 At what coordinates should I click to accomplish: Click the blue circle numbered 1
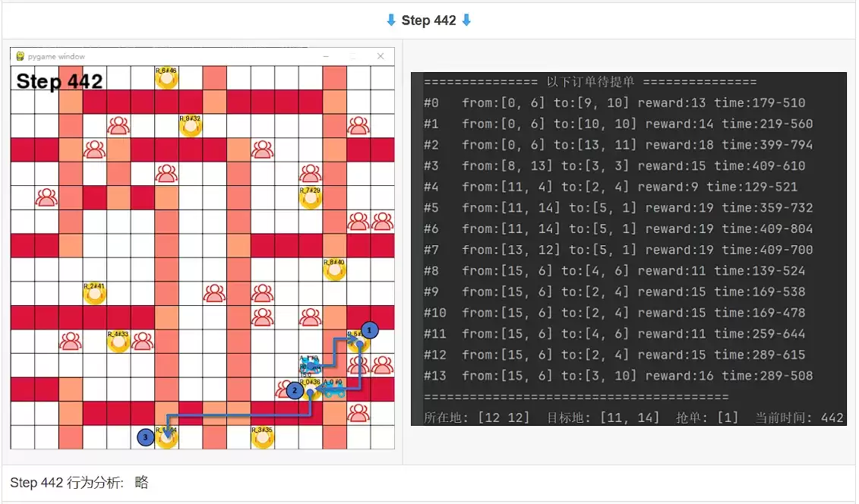(370, 330)
